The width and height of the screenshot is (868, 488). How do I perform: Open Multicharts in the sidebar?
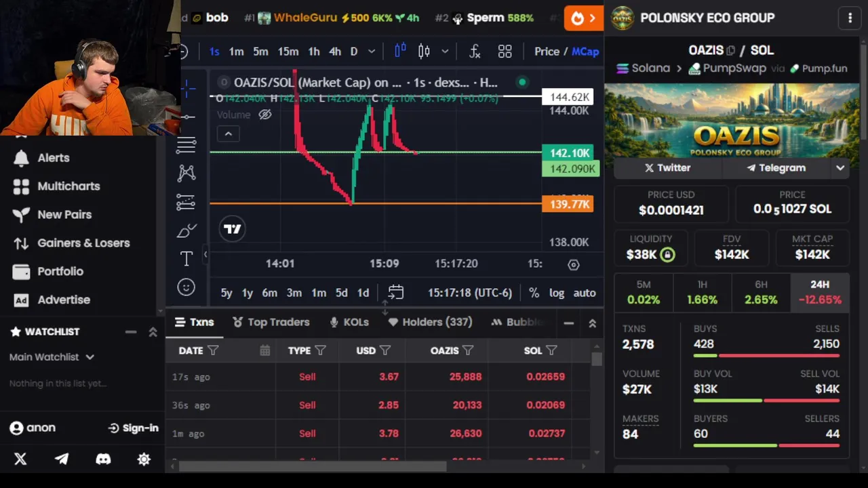pyautogui.click(x=57, y=186)
